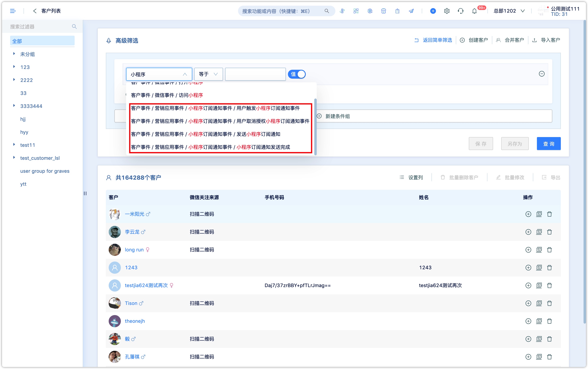Click the paper plane send icon
The image size is (588, 369).
point(411,11)
